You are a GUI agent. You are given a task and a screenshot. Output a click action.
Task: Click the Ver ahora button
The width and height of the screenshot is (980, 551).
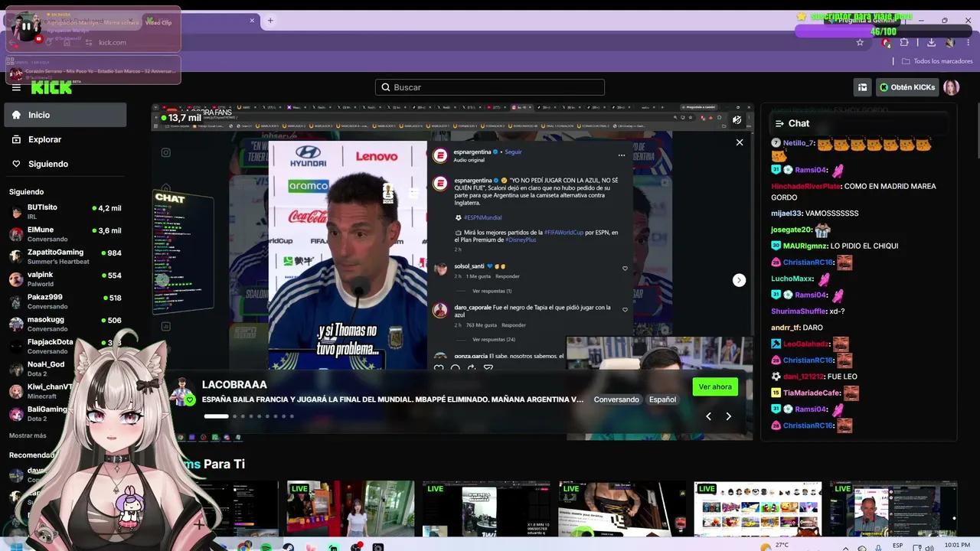pos(715,387)
